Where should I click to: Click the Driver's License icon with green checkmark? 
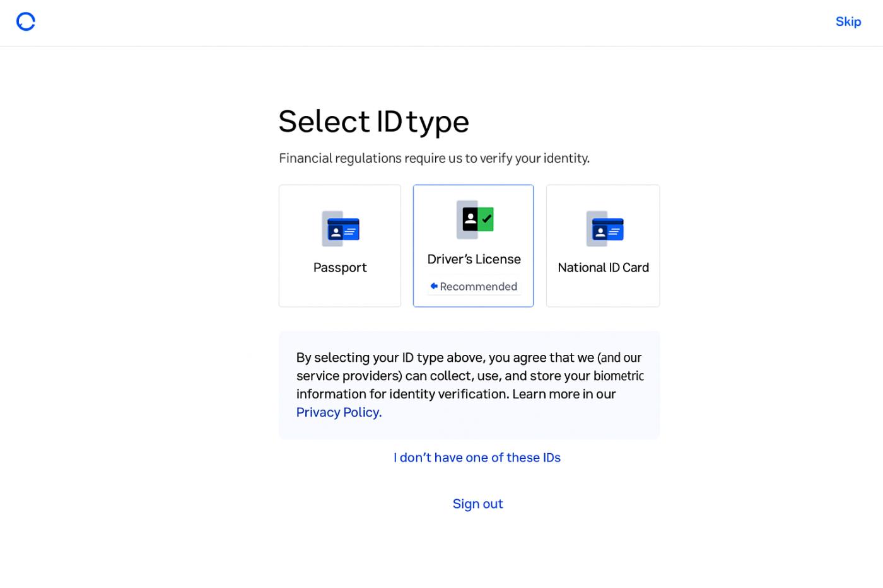point(474,219)
